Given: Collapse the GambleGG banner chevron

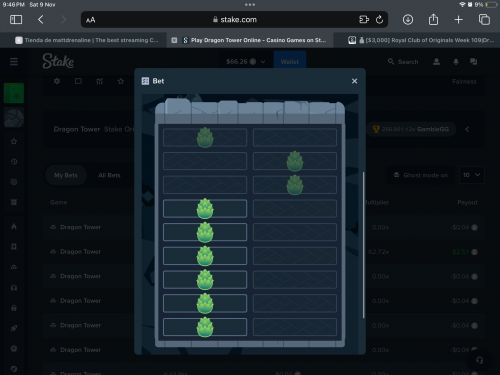Looking at the screenshot, I should click(467, 129).
